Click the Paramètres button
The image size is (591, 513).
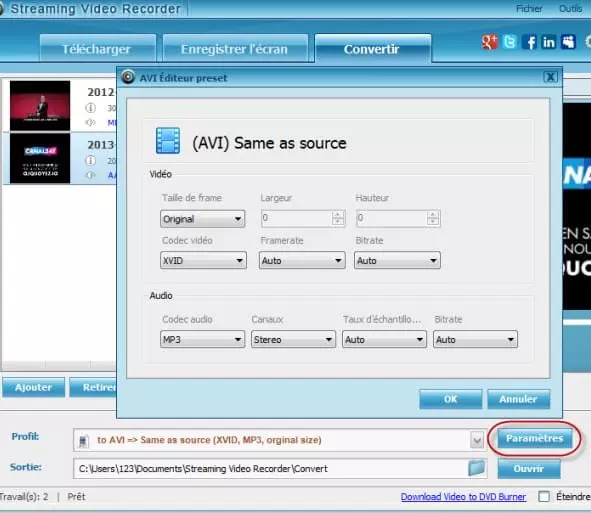534,438
